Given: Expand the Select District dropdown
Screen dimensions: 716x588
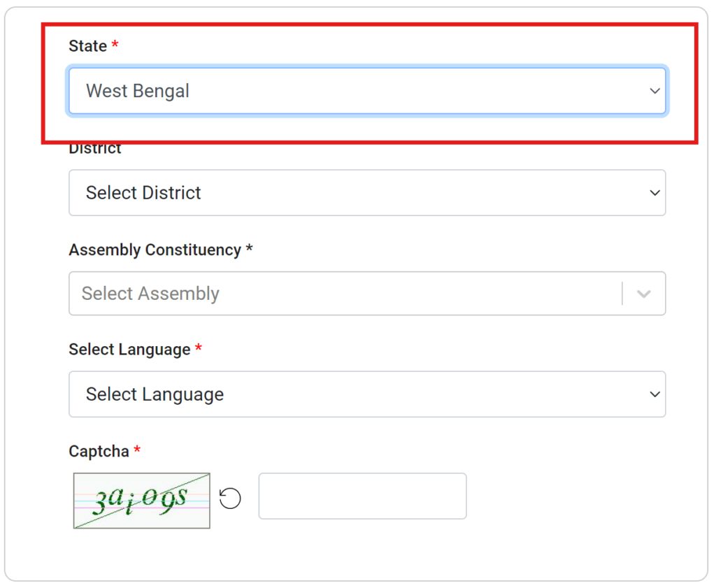Looking at the screenshot, I should [350, 192].
